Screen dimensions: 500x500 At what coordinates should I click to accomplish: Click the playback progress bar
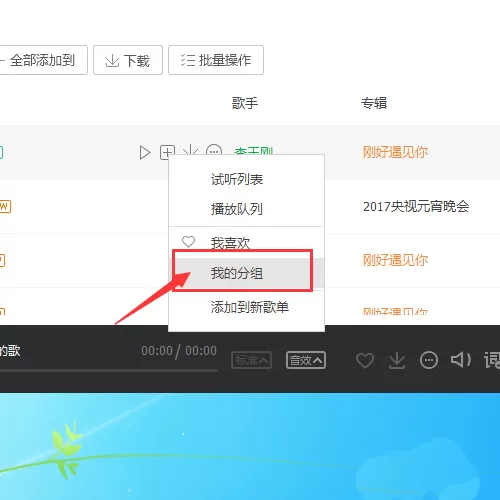109,370
